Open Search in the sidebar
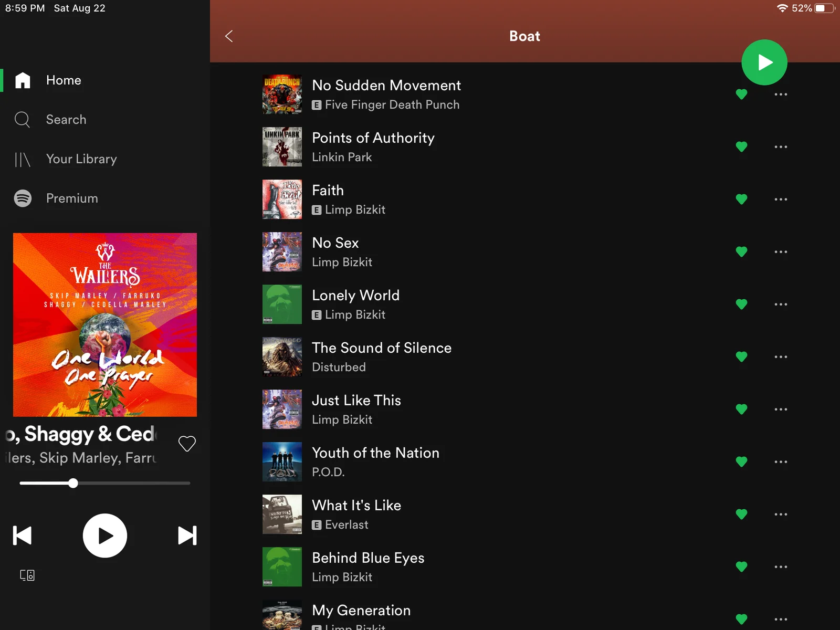The image size is (840, 630). tap(66, 120)
